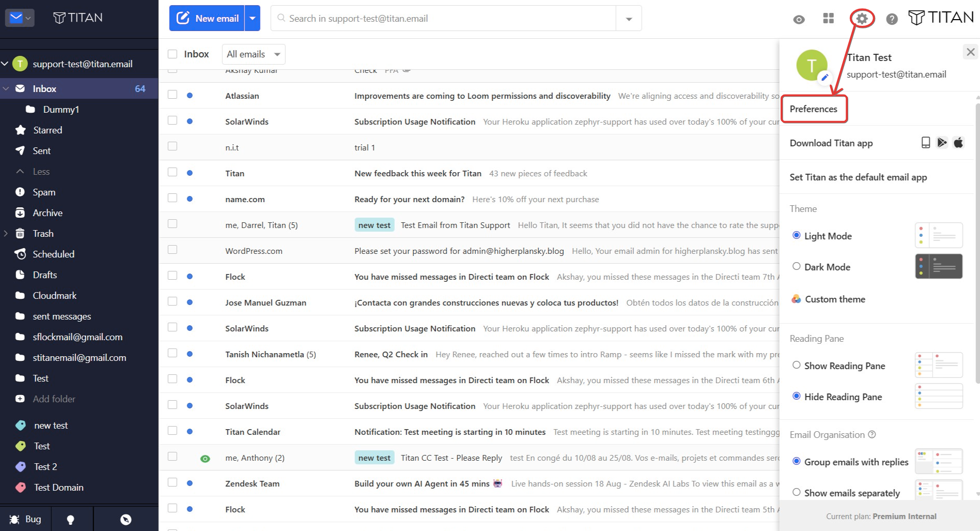Open the help question mark icon
Screen dimensions: 980x531
coord(892,19)
